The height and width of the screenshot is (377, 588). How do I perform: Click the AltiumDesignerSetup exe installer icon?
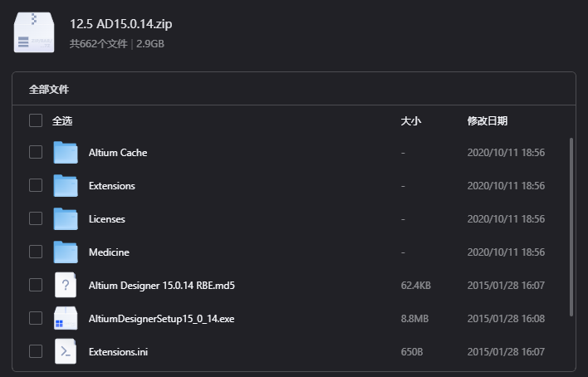[x=66, y=319]
